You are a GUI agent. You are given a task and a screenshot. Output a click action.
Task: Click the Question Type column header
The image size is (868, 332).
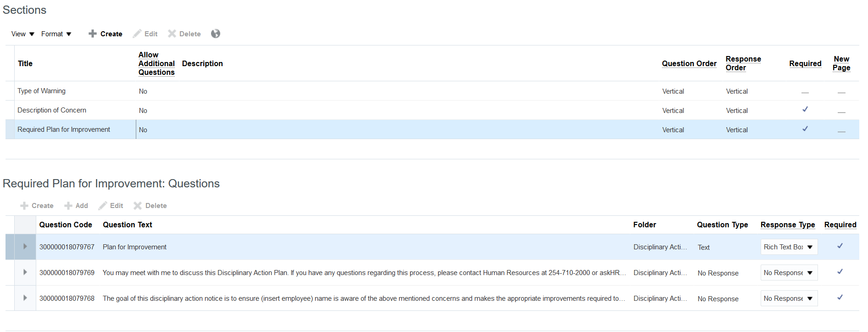click(723, 225)
